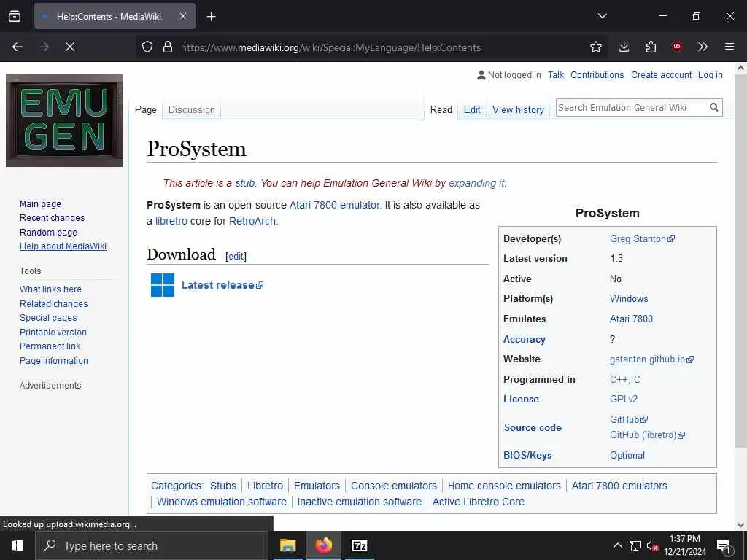Open the uBlock Origin extension icon
This screenshot has height=560, width=747.
coord(677,47)
